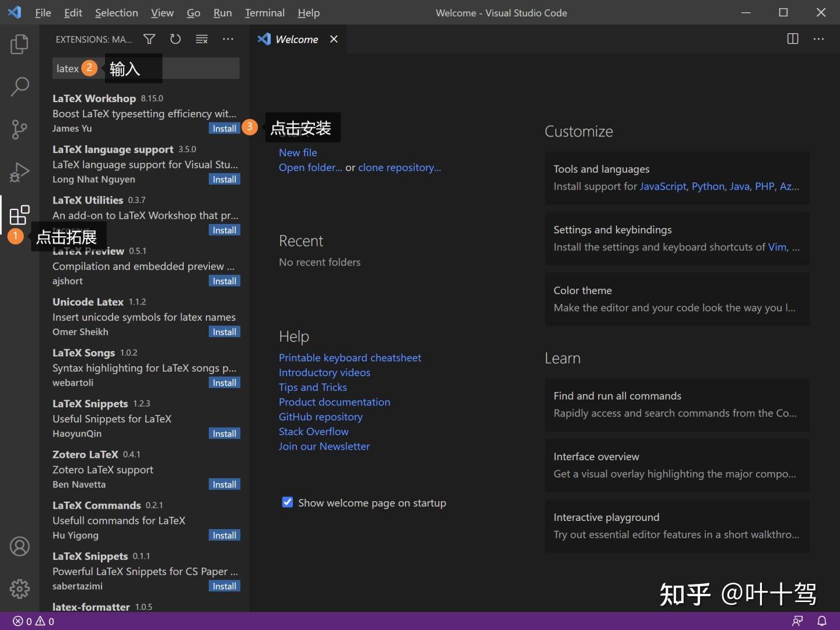This screenshot has height=630, width=840.
Task: Open the Extensions view icon
Action: tap(19, 215)
